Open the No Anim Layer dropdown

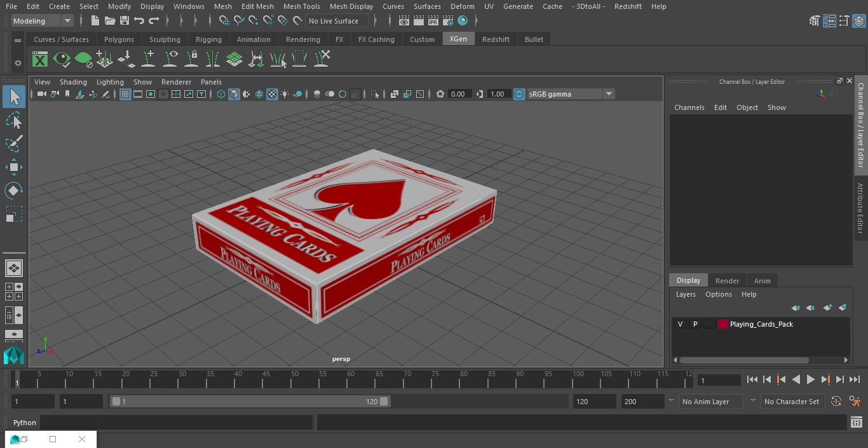712,402
